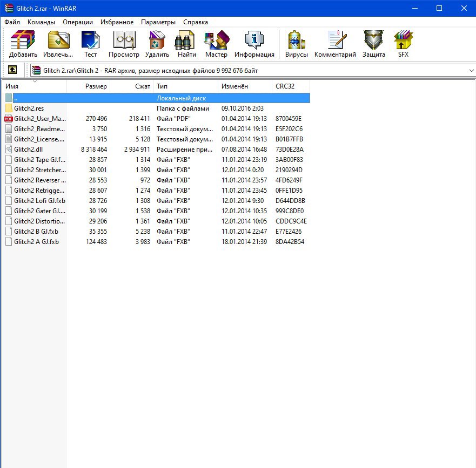The width and height of the screenshot is (476, 468).
Task: Select the Glitch2.res folder icon
Action: point(9,108)
